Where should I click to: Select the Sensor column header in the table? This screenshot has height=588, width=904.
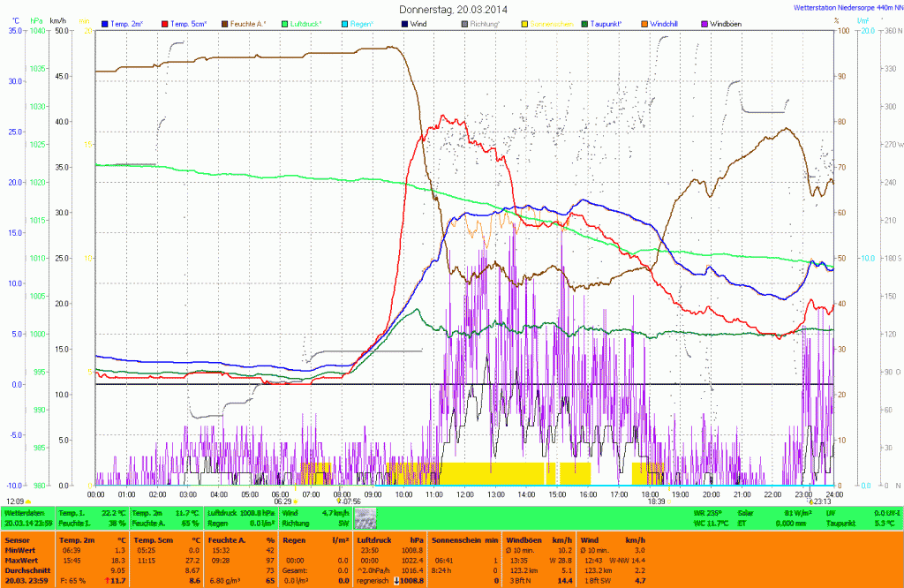click(19, 539)
